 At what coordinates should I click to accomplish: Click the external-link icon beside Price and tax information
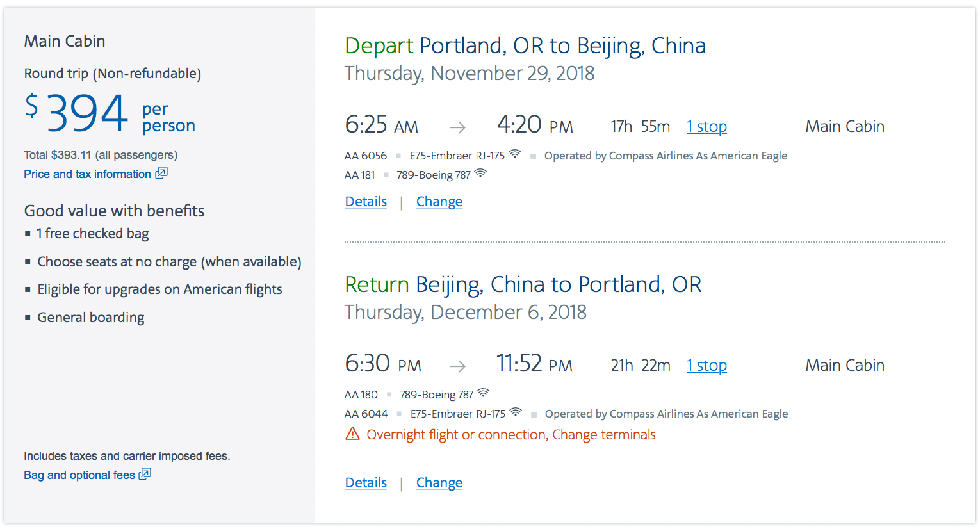pos(161,173)
